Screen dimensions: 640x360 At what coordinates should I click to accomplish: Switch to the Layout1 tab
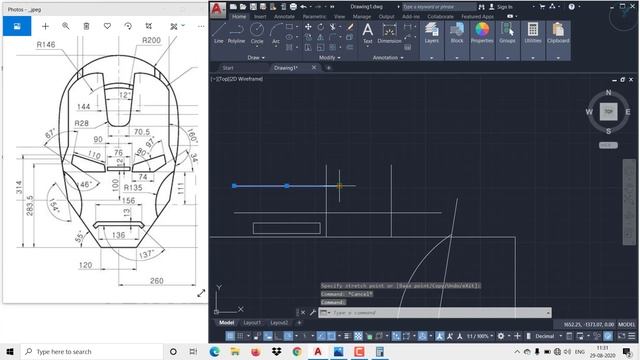[x=252, y=322]
